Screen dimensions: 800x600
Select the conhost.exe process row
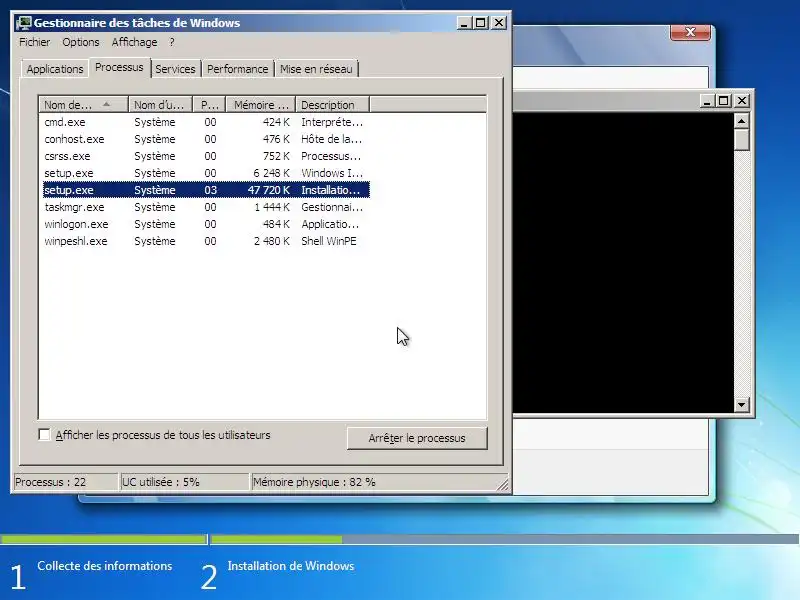[206, 139]
